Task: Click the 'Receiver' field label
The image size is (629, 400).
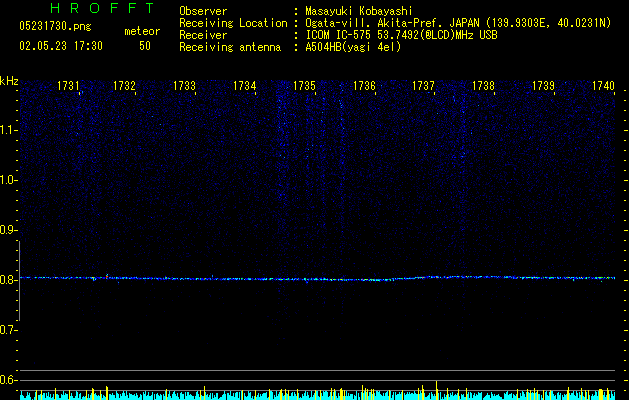Action: coord(203,35)
